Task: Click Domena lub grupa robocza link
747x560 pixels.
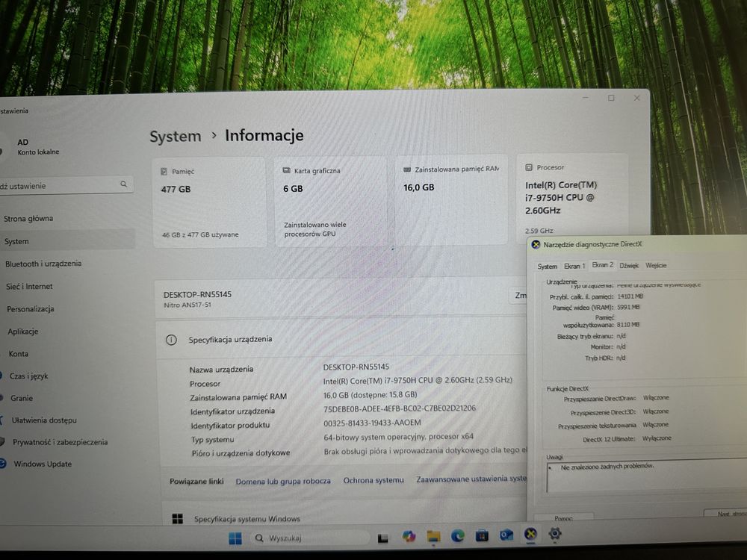Action: pyautogui.click(x=283, y=481)
